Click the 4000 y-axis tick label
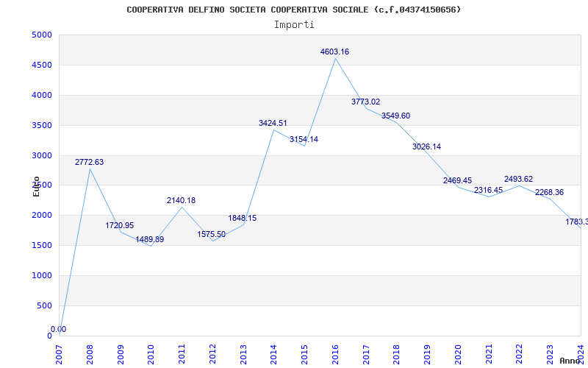This screenshot has width=588, height=368. coord(42,96)
